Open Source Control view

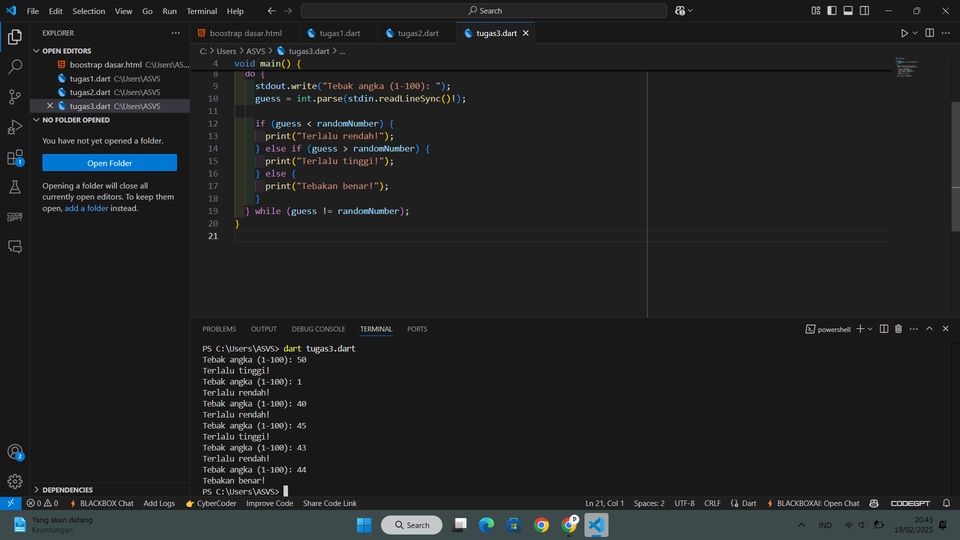pyautogui.click(x=15, y=97)
